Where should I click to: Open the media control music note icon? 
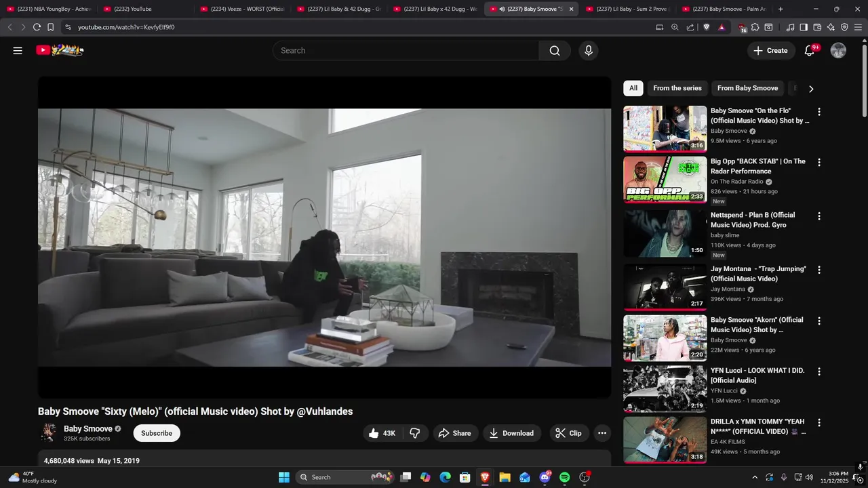click(x=790, y=27)
